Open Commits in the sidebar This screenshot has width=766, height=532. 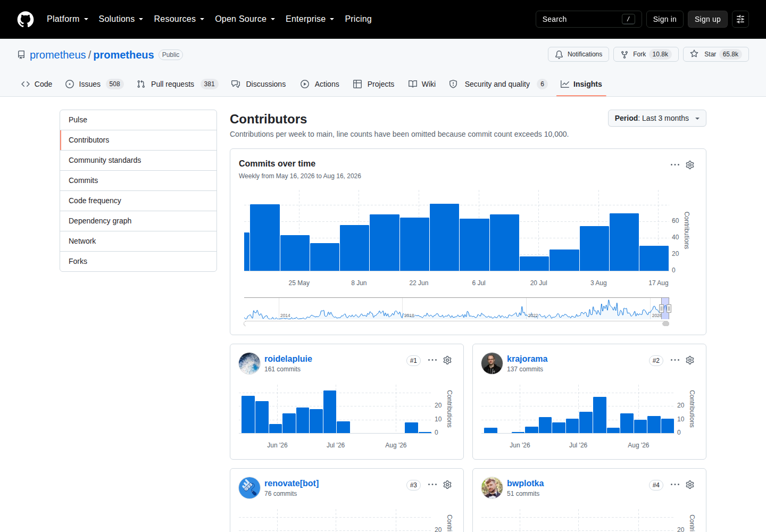(138, 180)
